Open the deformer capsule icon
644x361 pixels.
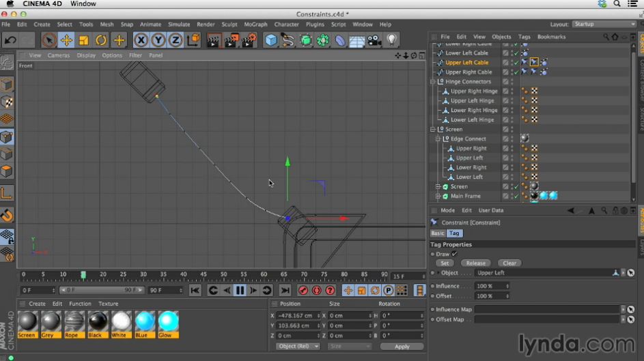coord(340,40)
